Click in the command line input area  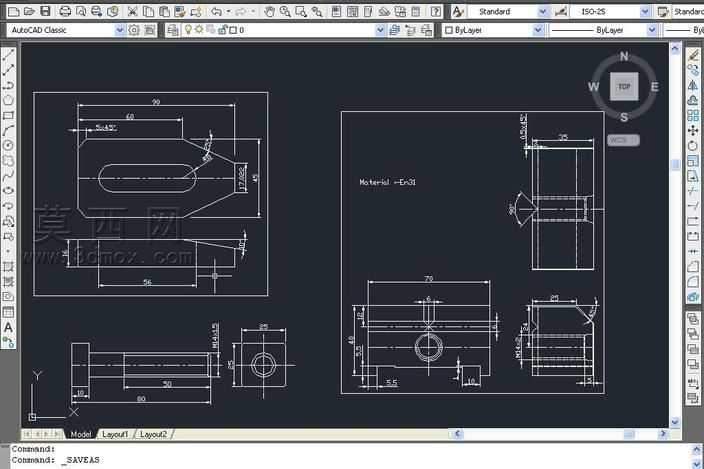(x=350, y=460)
